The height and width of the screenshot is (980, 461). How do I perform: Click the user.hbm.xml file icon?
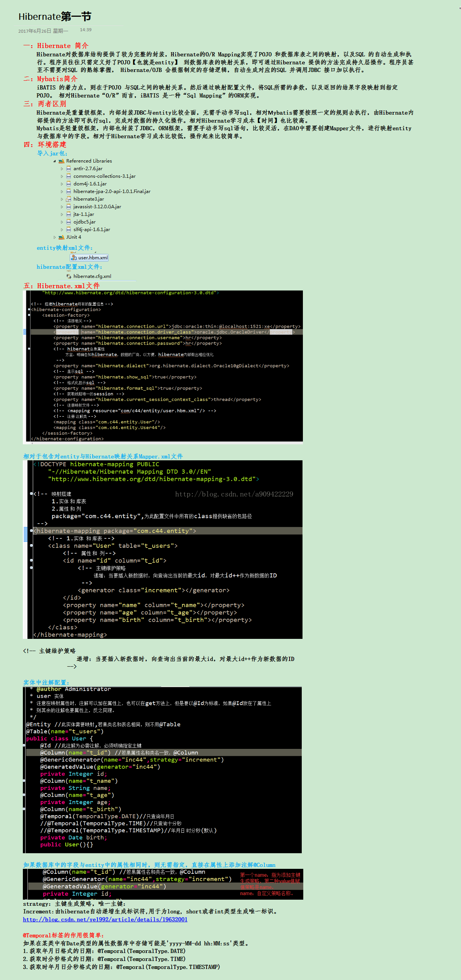[74, 258]
